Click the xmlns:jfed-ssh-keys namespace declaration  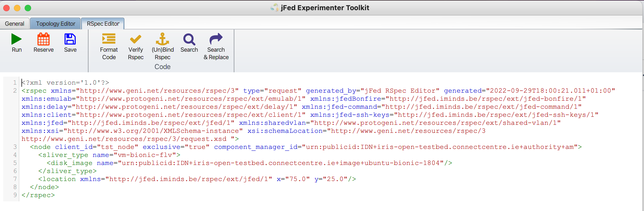pos(454,115)
